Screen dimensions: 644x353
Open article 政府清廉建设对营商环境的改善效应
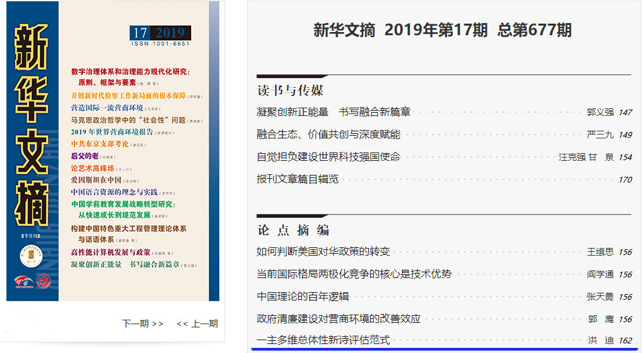click(x=339, y=319)
